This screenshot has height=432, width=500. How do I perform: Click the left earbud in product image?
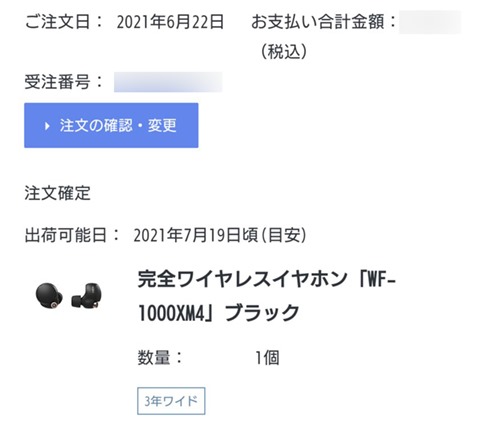(x=49, y=296)
